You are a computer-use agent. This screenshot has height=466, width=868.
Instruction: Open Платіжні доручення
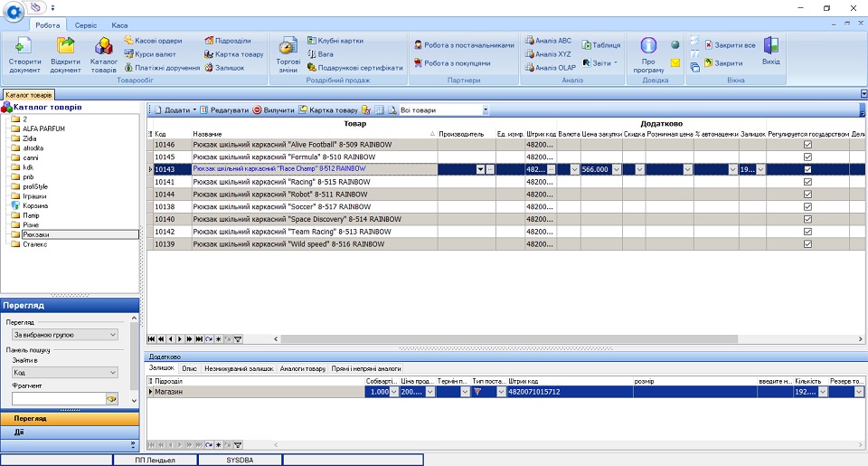click(x=162, y=68)
